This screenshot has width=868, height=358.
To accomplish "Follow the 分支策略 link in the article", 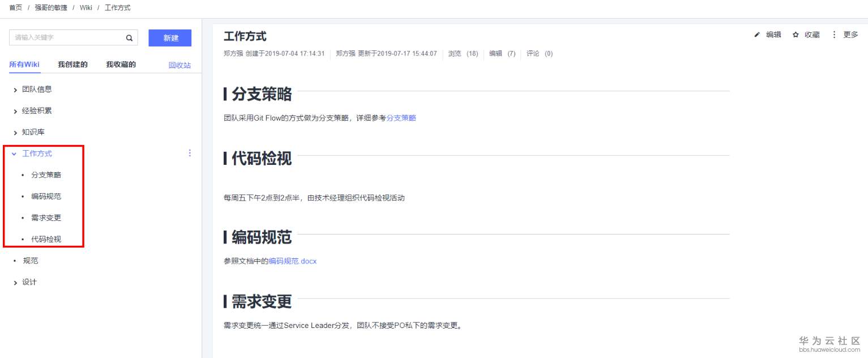I will (x=401, y=118).
